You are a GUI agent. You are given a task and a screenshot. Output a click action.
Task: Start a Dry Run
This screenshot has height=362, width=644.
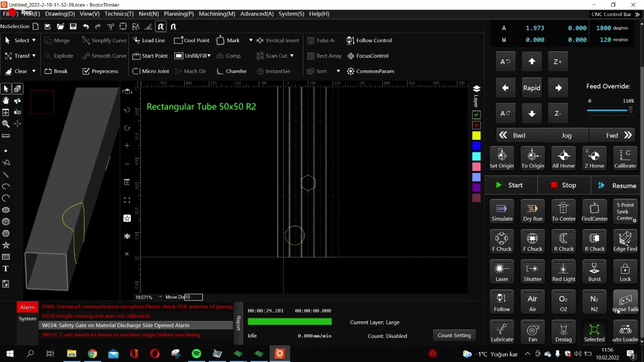click(532, 211)
